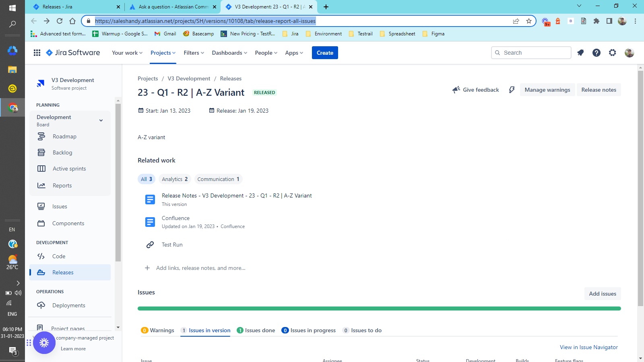
Task: Switch to the Ask a question browser tab
Action: click(x=173, y=7)
